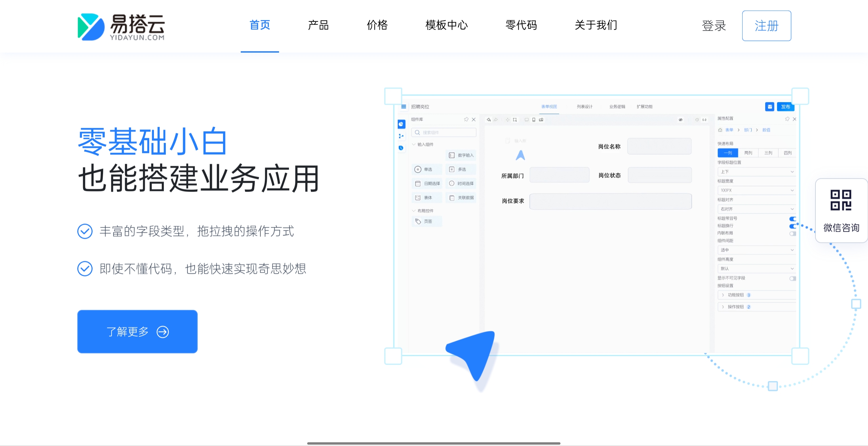The height and width of the screenshot is (446, 868).
Task: Open the 标题对齐 dropdown showing 右对齐
Action: 757,209
